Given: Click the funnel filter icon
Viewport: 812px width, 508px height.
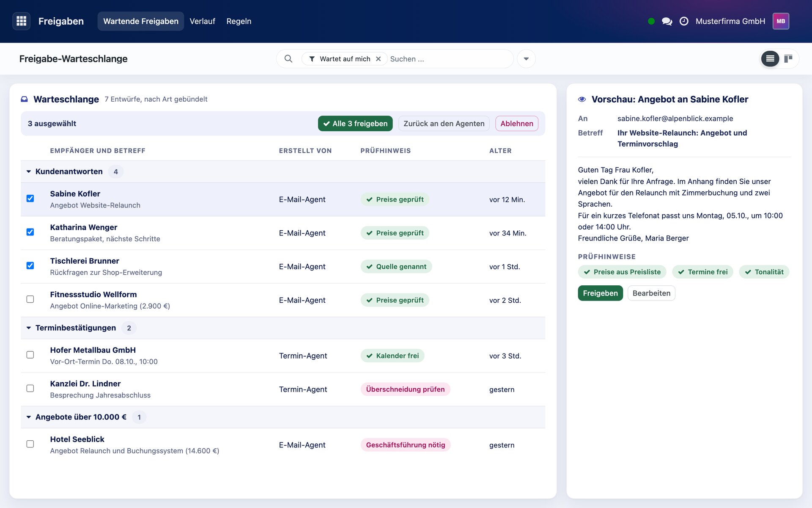Looking at the screenshot, I should click(x=312, y=59).
